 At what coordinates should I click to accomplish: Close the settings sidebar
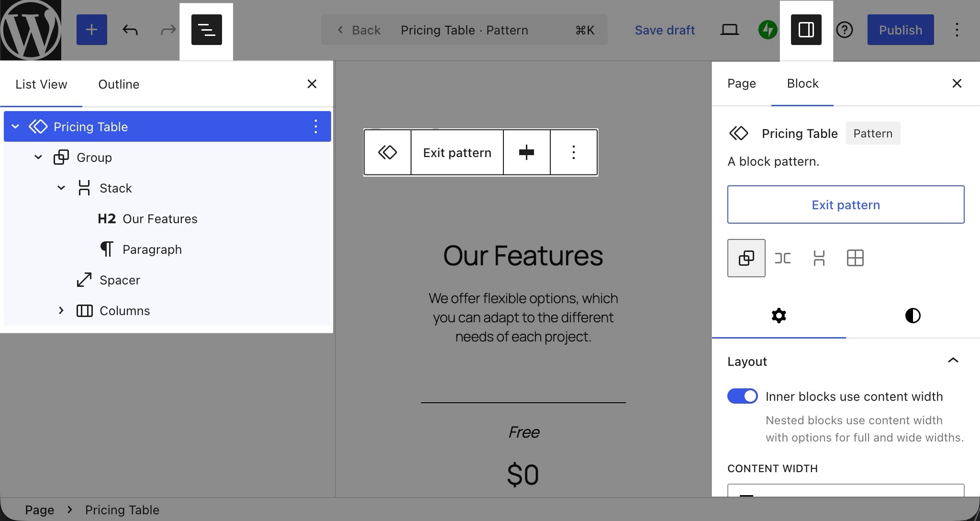click(957, 83)
